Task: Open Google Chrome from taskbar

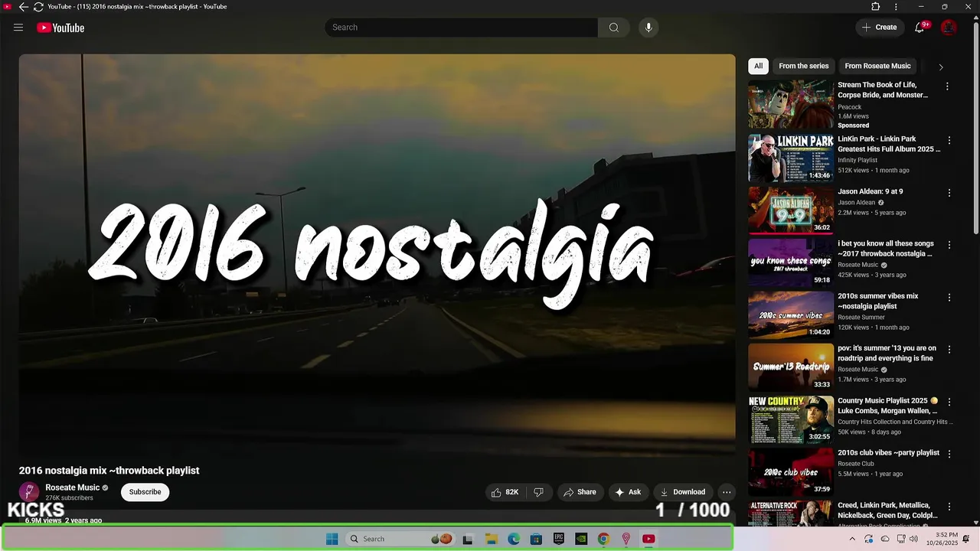Action: click(603, 539)
